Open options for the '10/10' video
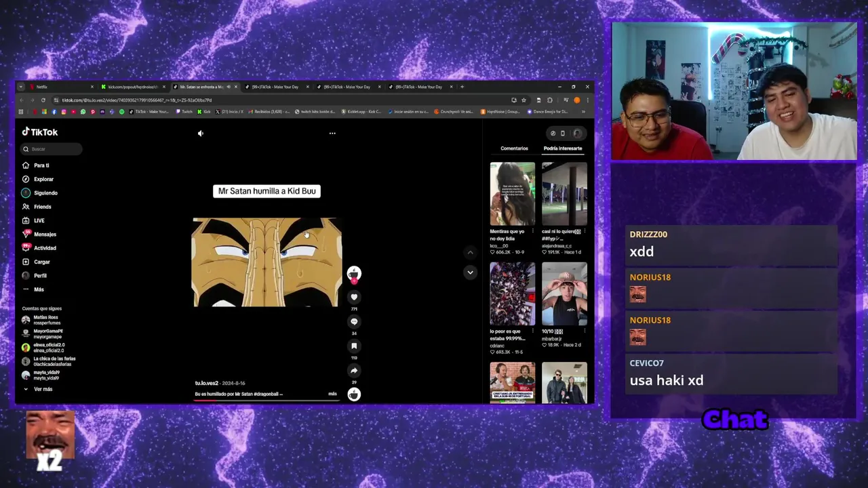Image resolution: width=868 pixels, height=488 pixels. tap(585, 331)
